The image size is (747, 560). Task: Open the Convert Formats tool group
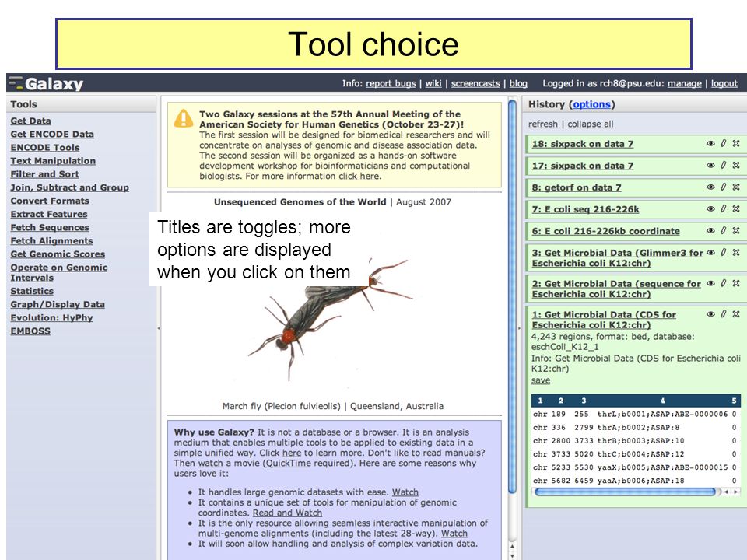coord(50,201)
